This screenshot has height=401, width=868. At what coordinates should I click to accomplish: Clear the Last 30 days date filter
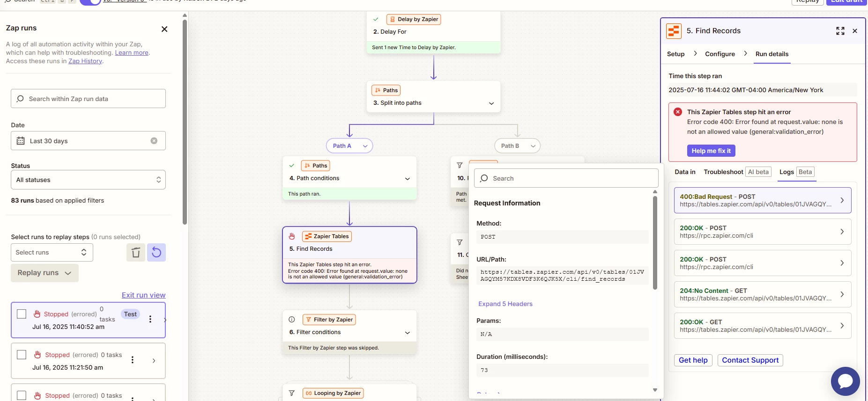pos(154,141)
